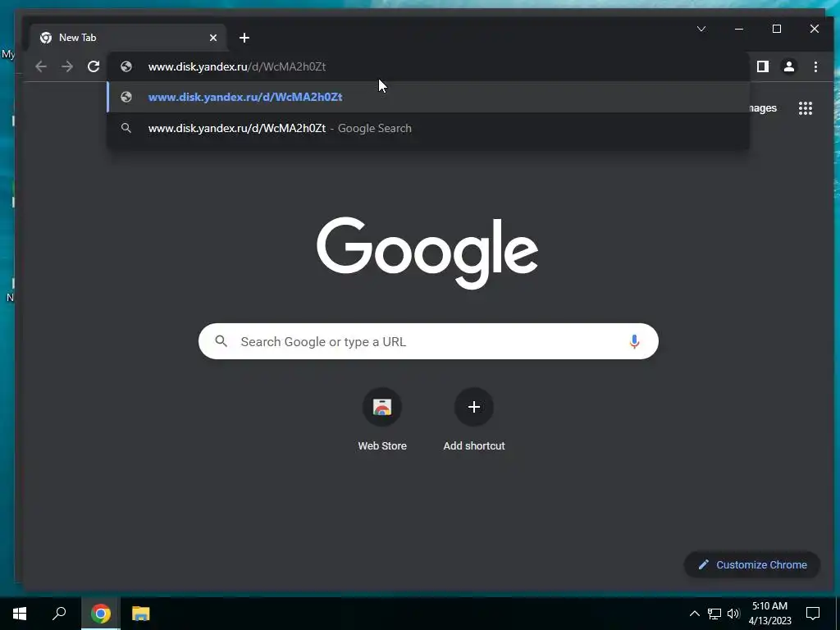The image size is (840, 630).
Task: Click the address bar URL text
Action: point(237,66)
